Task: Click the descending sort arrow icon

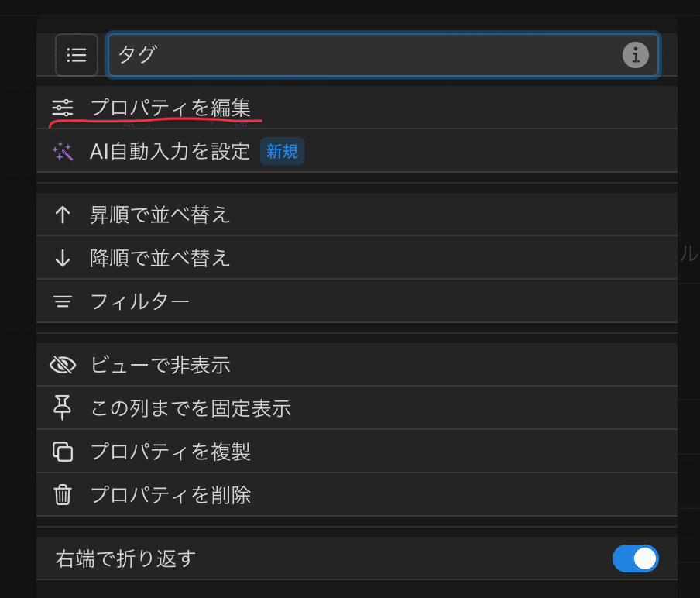Action: click(63, 258)
